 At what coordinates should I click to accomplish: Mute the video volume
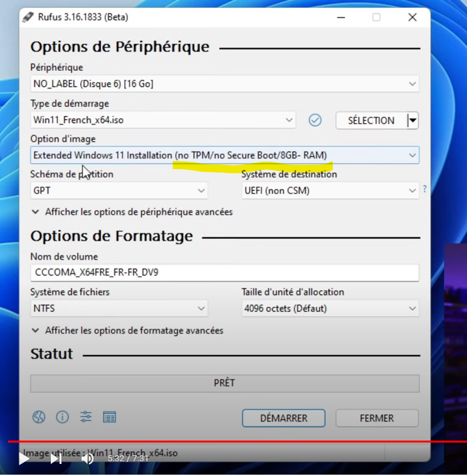click(88, 459)
